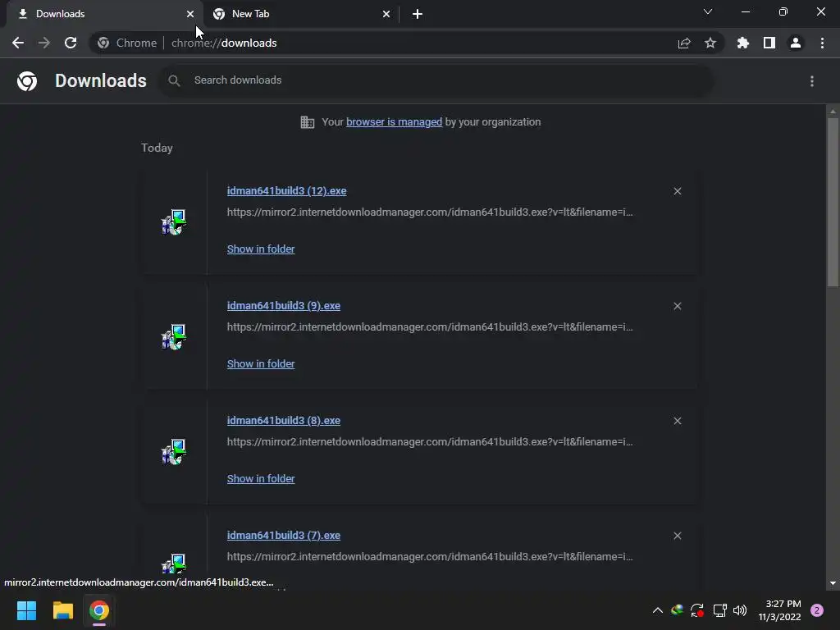
Task: Open Chrome's main three-dot menu
Action: click(822, 43)
